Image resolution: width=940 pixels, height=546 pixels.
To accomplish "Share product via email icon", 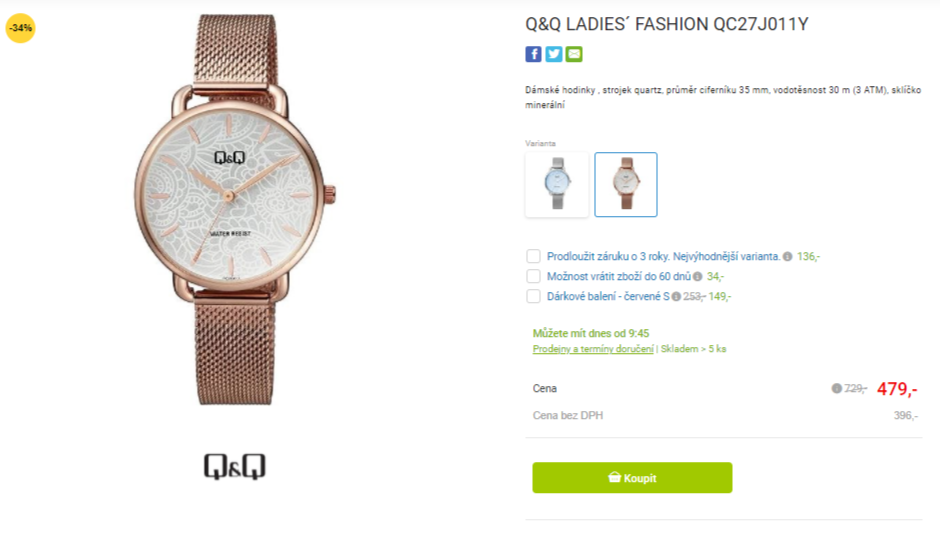I will (574, 54).
